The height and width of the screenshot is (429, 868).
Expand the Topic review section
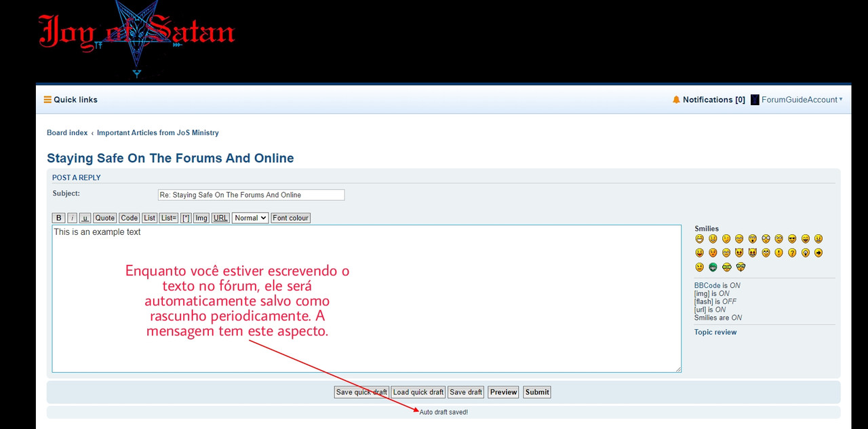[715, 333]
